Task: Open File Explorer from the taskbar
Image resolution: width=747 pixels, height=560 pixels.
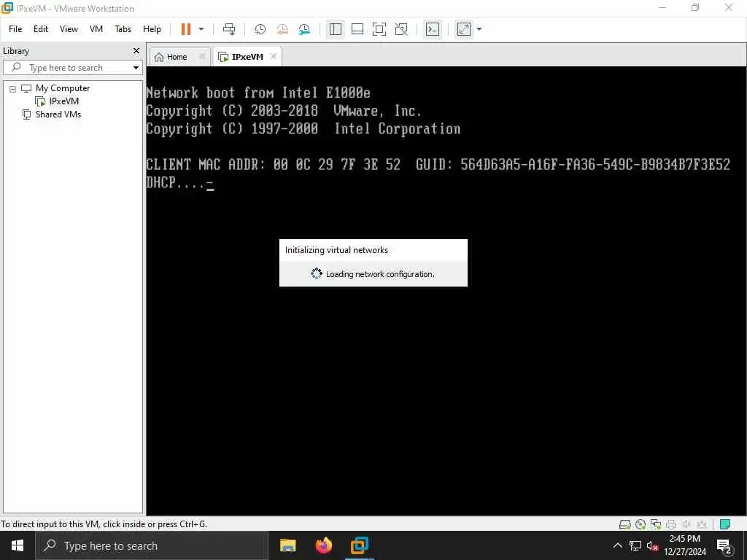Action: click(x=287, y=545)
